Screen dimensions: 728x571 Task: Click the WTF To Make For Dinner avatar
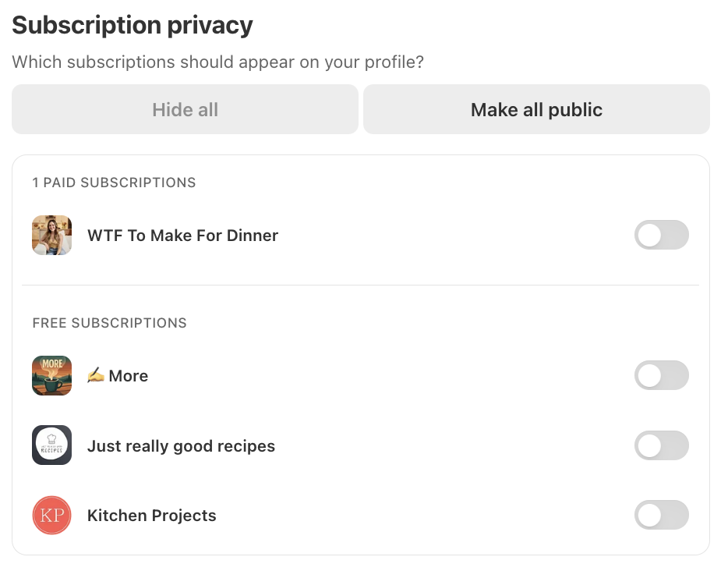[x=51, y=235]
